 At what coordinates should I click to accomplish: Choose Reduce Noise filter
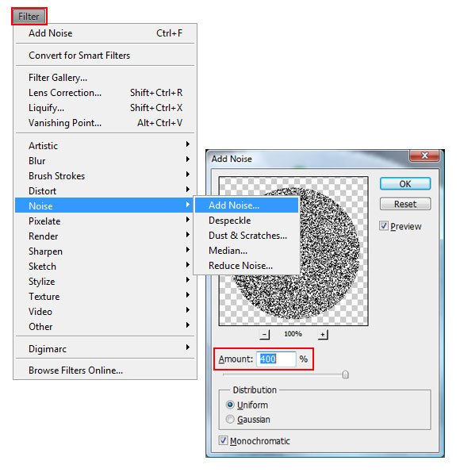(247, 266)
